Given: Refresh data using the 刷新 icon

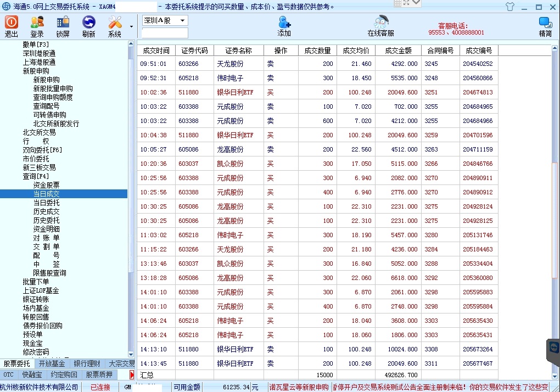Looking at the screenshot, I should [x=88, y=26].
